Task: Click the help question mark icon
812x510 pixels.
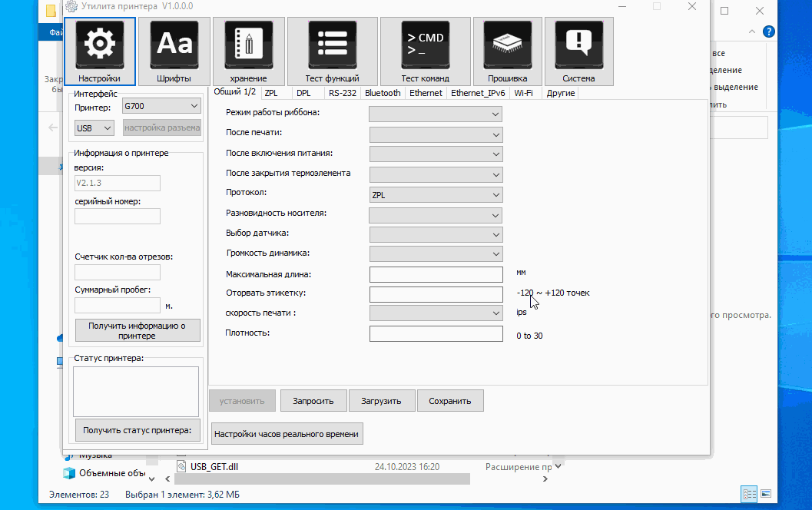Action: (768, 31)
